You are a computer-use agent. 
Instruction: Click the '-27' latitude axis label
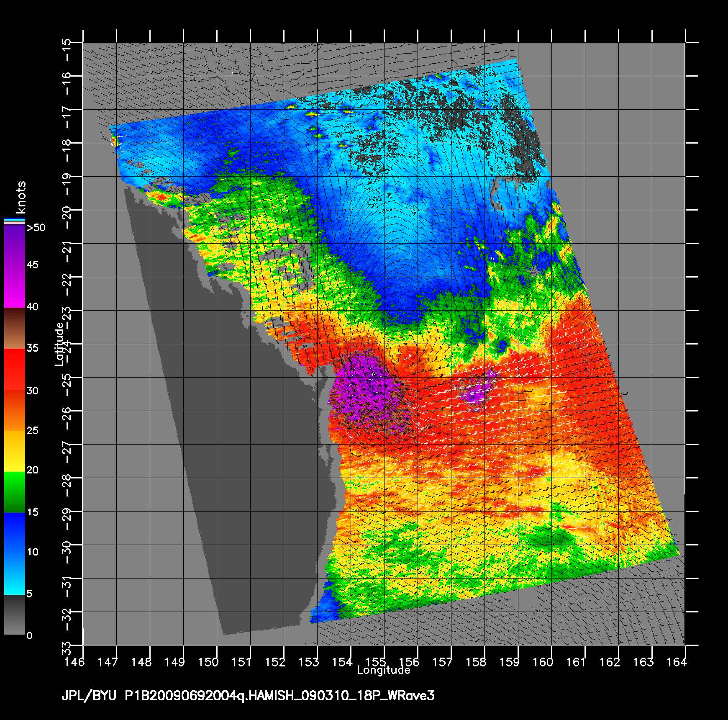(67, 452)
